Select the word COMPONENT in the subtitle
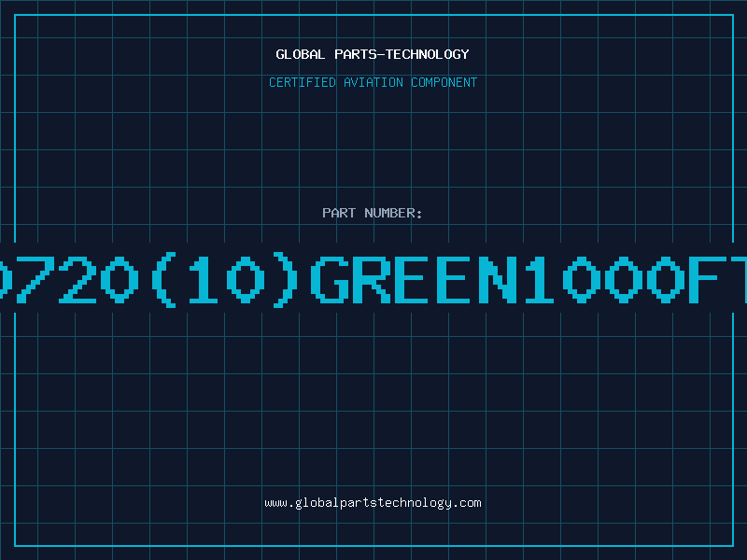Viewport: 747px width, 560px height. tap(442, 82)
